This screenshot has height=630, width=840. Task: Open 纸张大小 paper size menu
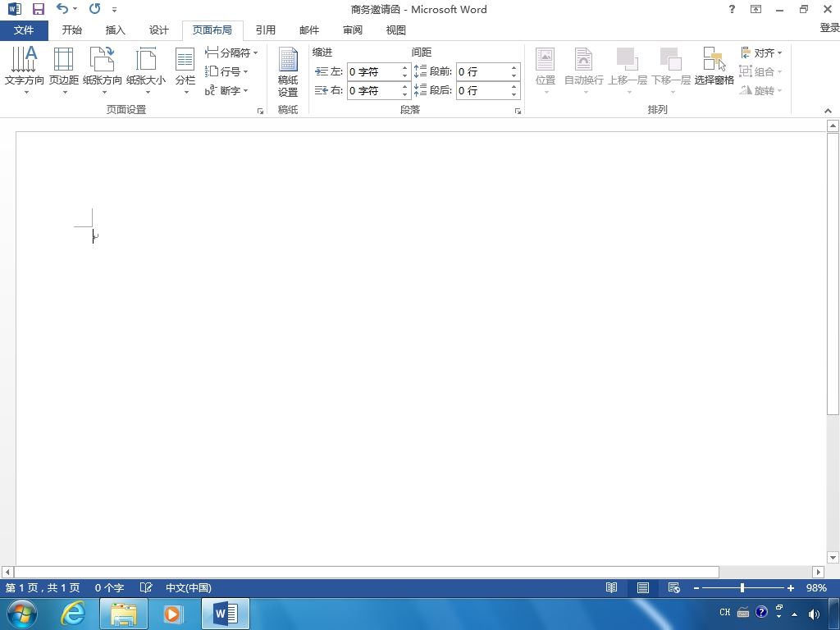[x=146, y=71]
